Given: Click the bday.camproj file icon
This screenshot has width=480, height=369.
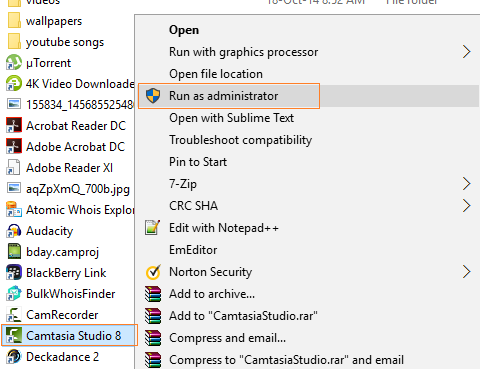Looking at the screenshot, I should (x=14, y=251).
